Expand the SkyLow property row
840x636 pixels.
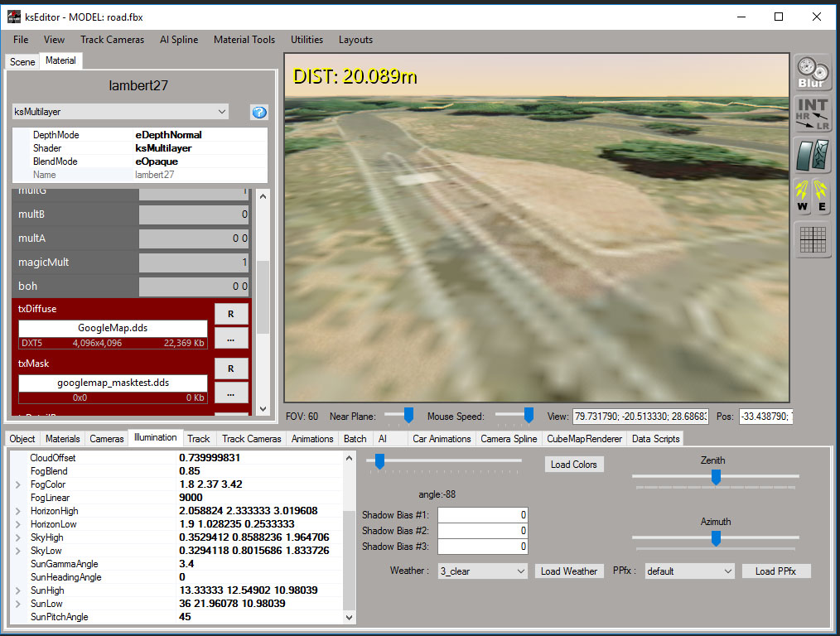click(x=18, y=551)
